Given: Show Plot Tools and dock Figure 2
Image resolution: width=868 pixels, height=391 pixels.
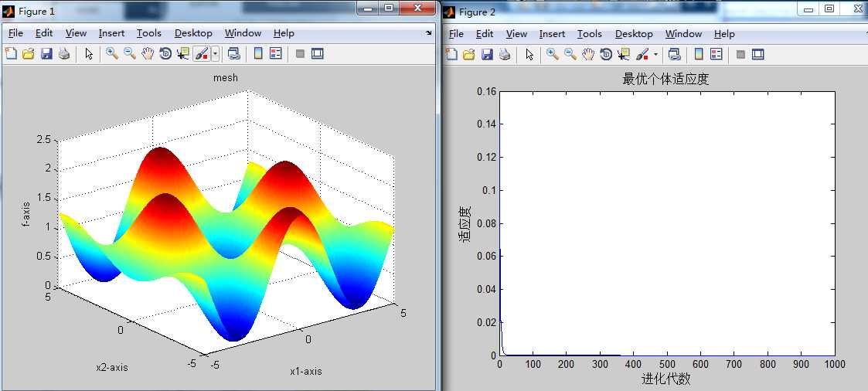Looking at the screenshot, I should [757, 54].
